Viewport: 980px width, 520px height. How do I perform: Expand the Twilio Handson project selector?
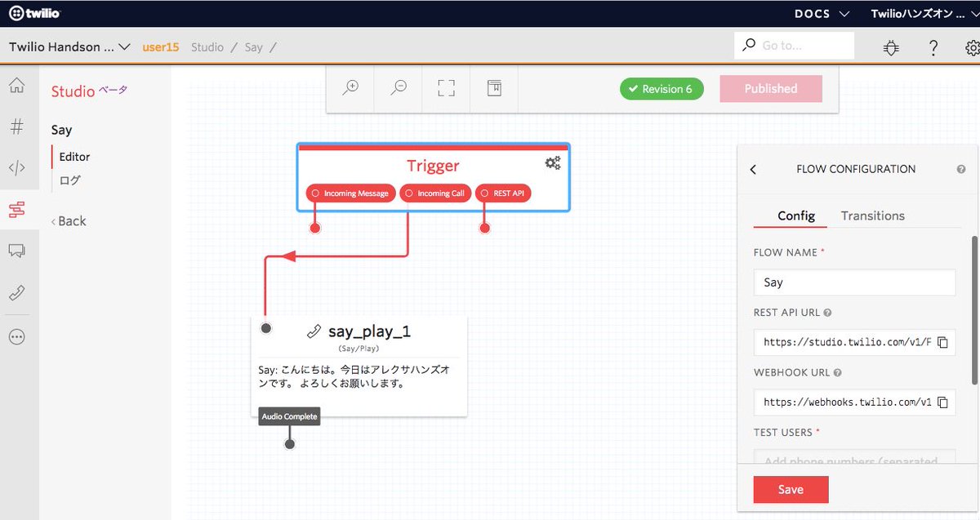tap(69, 47)
